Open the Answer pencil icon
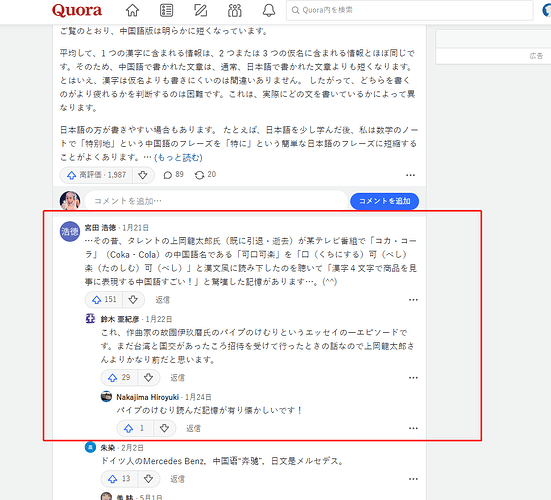The height and width of the screenshot is (500, 551). tap(200, 10)
